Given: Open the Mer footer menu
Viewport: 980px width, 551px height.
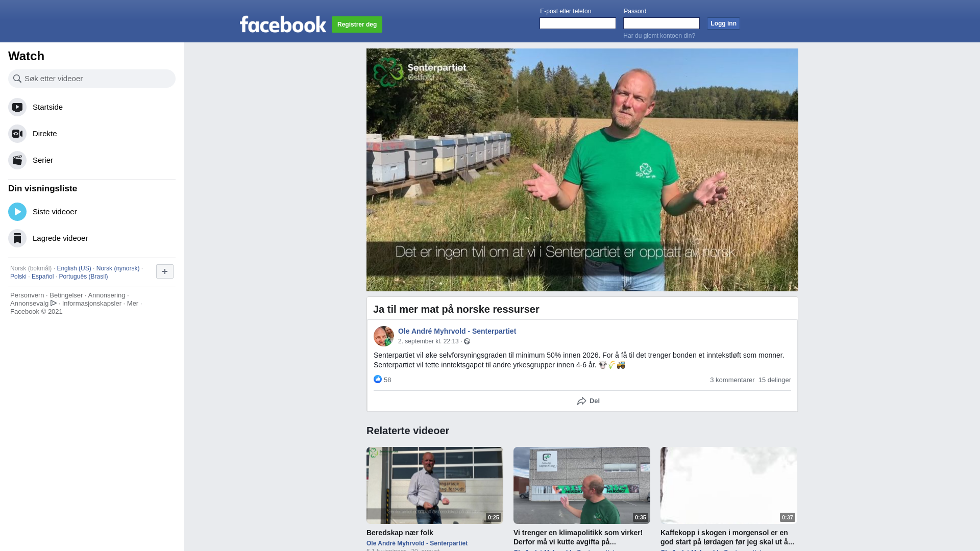Looking at the screenshot, I should pyautogui.click(x=133, y=303).
